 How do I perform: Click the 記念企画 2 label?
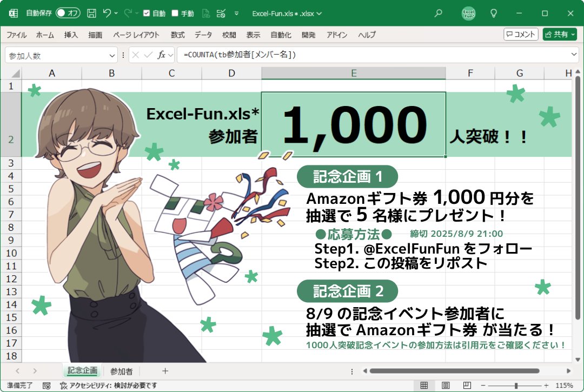coord(347,291)
